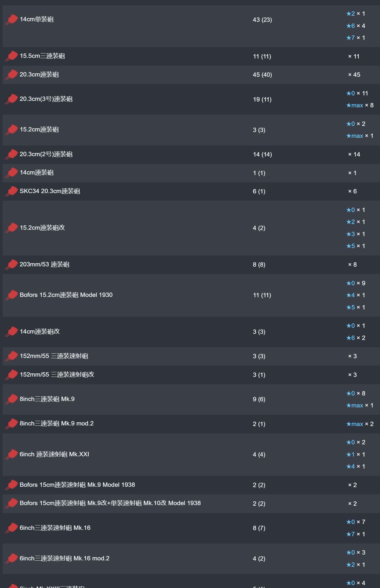Image resolution: width=380 pixels, height=588 pixels.
Task: Select the icon for 6inch 連装速射砲 Mk.XXI
Action: point(12,455)
